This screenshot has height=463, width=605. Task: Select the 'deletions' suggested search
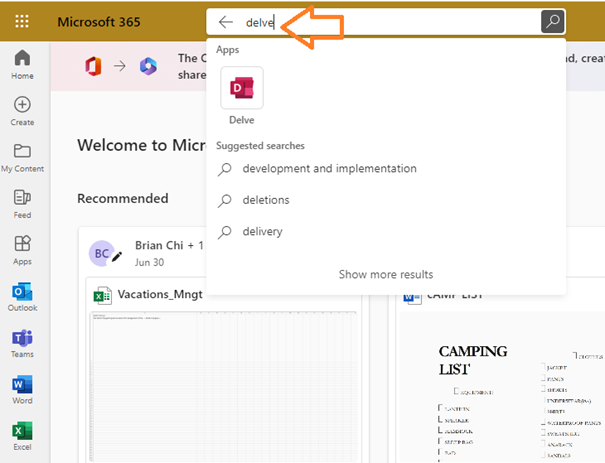tap(266, 200)
